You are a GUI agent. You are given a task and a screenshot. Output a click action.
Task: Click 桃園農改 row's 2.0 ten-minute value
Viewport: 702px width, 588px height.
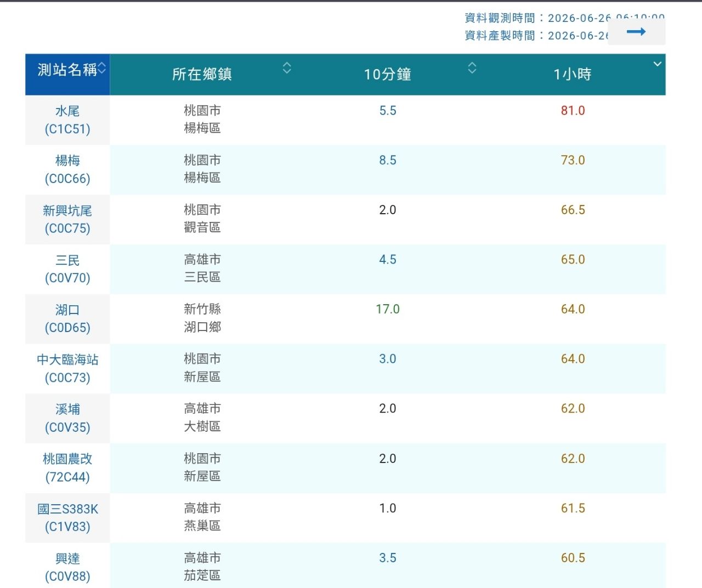pos(388,459)
